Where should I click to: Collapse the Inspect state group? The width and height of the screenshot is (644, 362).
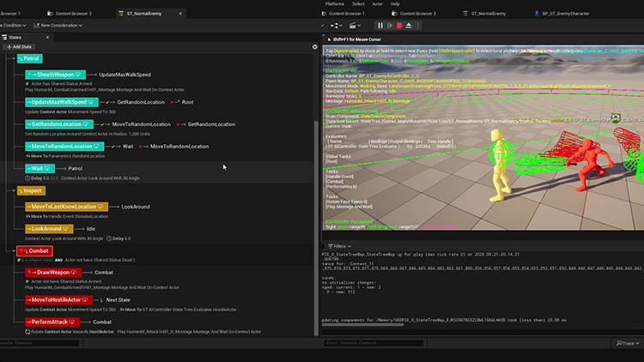[x=13, y=190]
